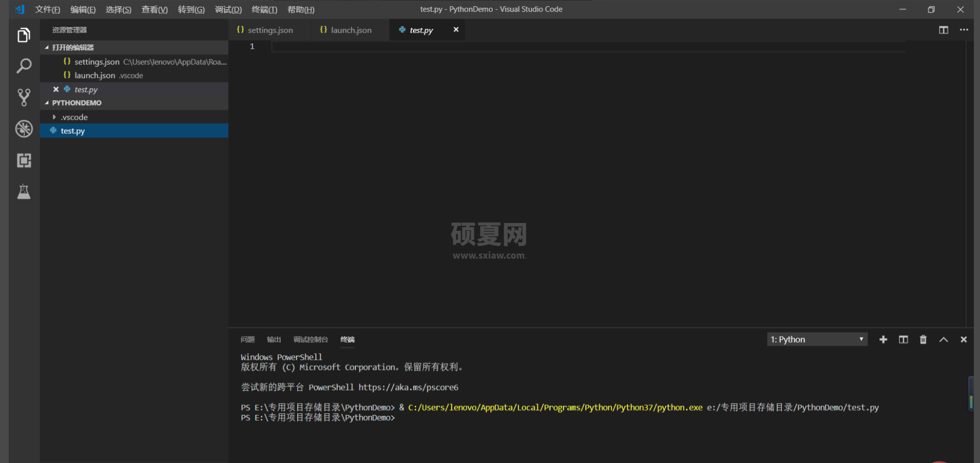Click line number 1 in gutter
This screenshot has width=980, height=463.
pos(252,46)
